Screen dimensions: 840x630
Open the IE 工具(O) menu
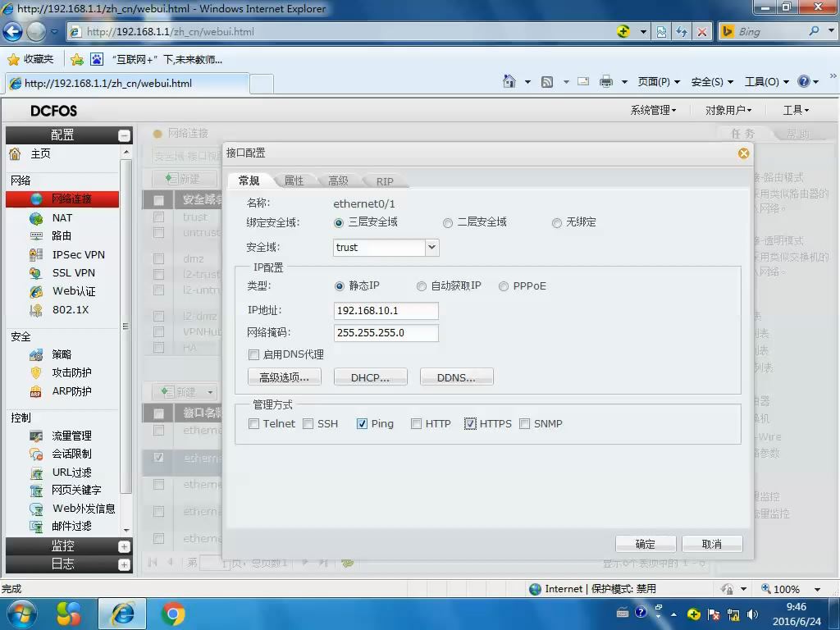767,82
